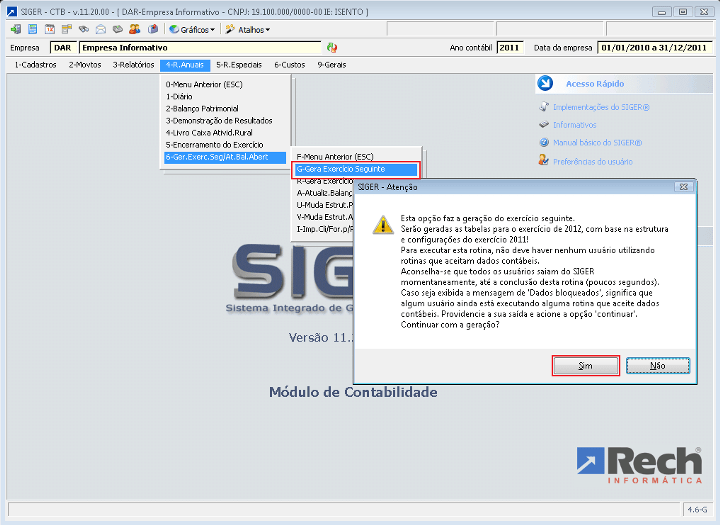This screenshot has width=720, height=525.
Task: Open the 1-Cadastros menu
Action: click(35, 65)
